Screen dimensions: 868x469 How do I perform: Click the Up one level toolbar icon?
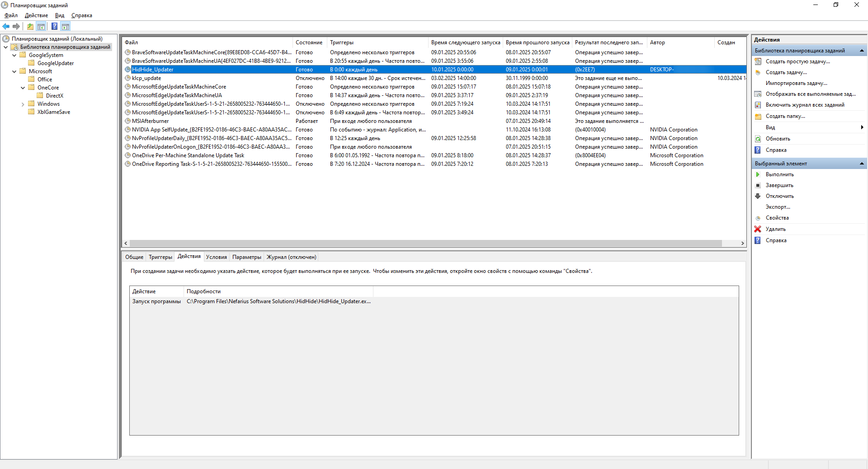coord(30,27)
